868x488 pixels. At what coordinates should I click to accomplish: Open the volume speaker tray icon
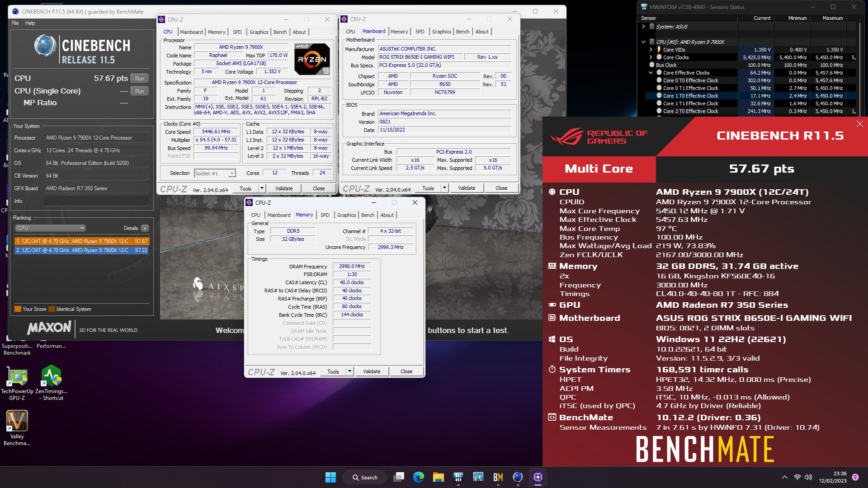(x=808, y=477)
